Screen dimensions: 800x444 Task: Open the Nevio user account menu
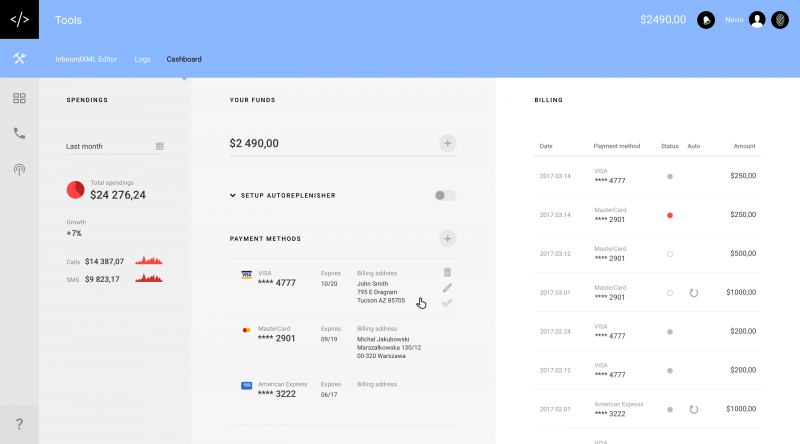[x=757, y=20]
